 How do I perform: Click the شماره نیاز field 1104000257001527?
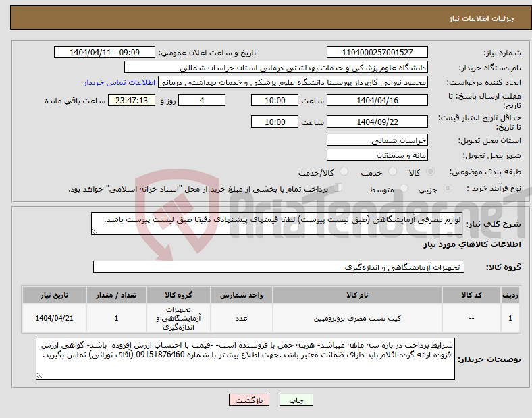pos(377,52)
